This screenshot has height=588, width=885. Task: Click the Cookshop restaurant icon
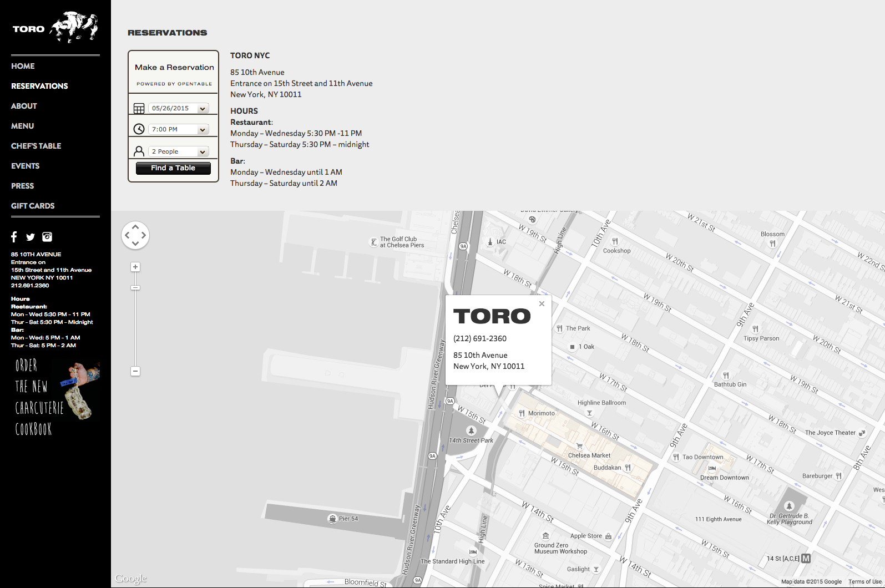pyautogui.click(x=615, y=241)
